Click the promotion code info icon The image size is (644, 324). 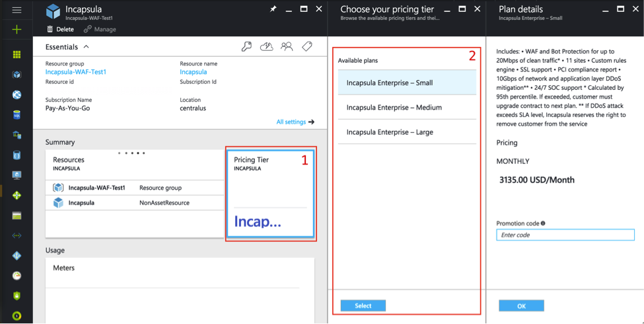pyautogui.click(x=543, y=223)
